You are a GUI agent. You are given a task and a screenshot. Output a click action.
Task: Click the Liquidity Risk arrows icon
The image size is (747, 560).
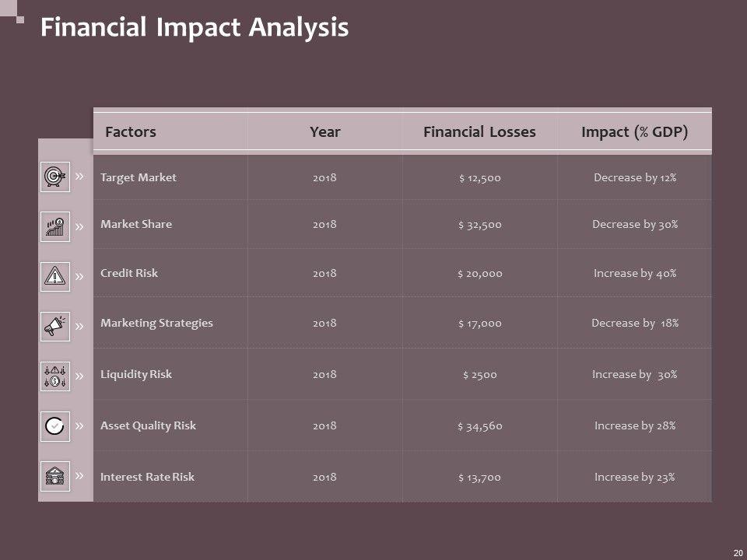pyautogui.click(x=54, y=376)
